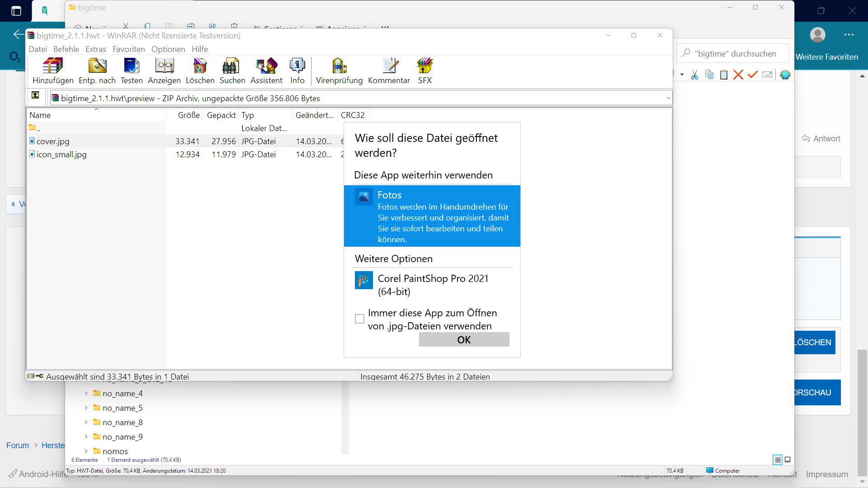This screenshot has width=868, height=488.
Task: Go up one folder level in WinRAR
Action: 35,95
